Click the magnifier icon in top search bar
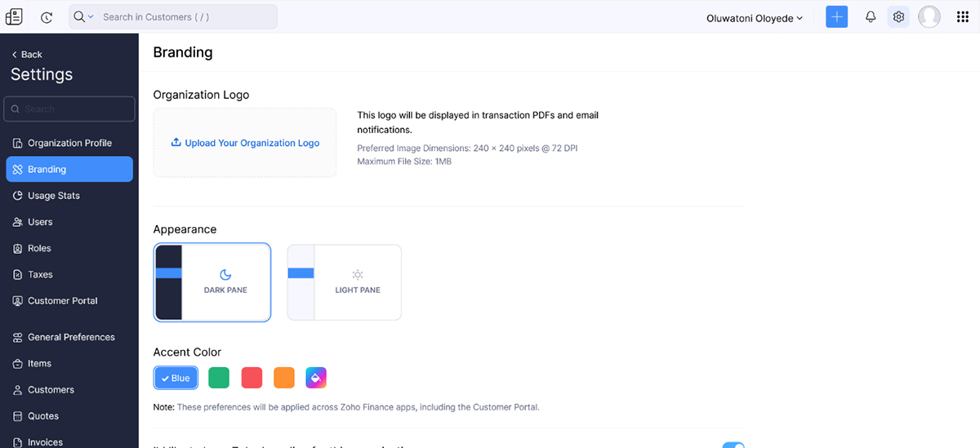Image resolution: width=980 pixels, height=448 pixels. pos(79,17)
